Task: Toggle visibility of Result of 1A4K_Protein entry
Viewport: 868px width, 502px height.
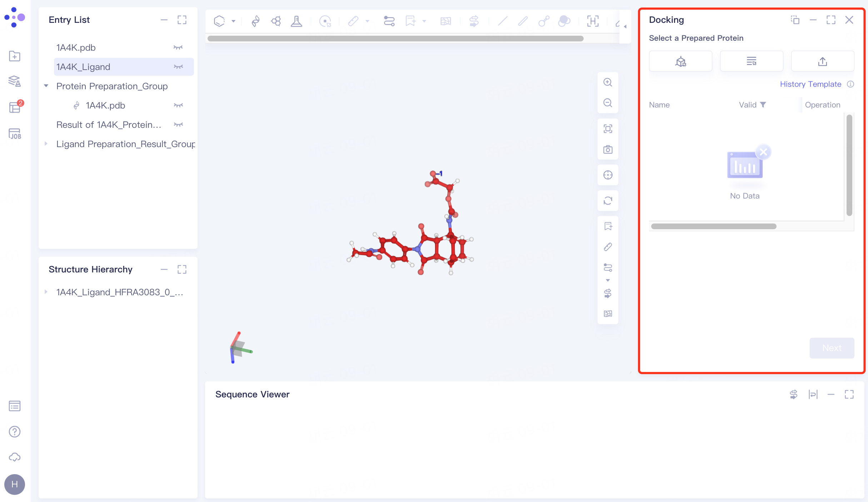Action: 178,124
